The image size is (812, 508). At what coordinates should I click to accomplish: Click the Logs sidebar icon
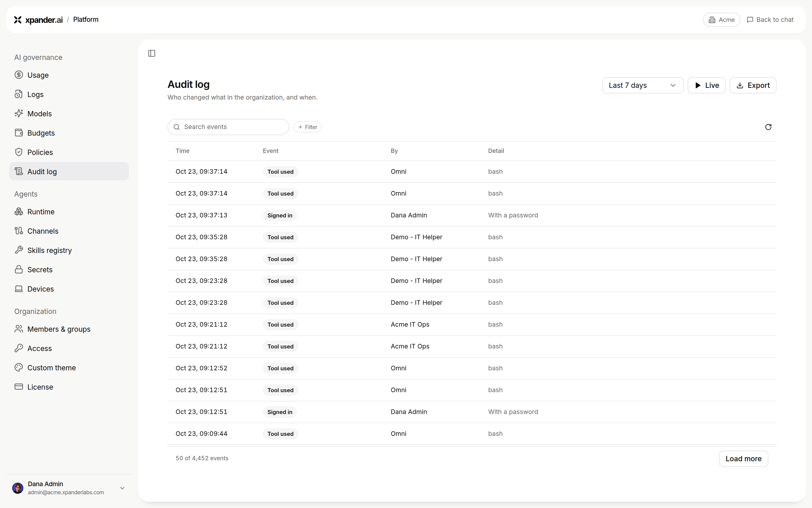click(x=19, y=94)
